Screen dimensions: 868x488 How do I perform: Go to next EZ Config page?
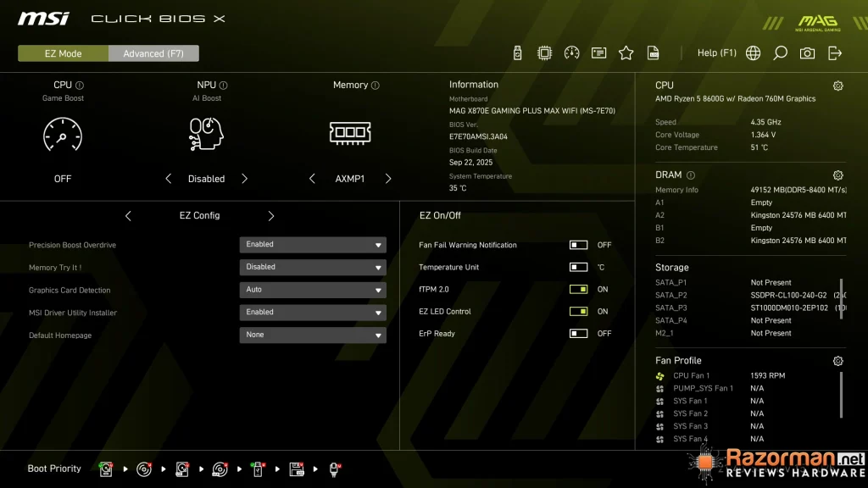tap(270, 216)
